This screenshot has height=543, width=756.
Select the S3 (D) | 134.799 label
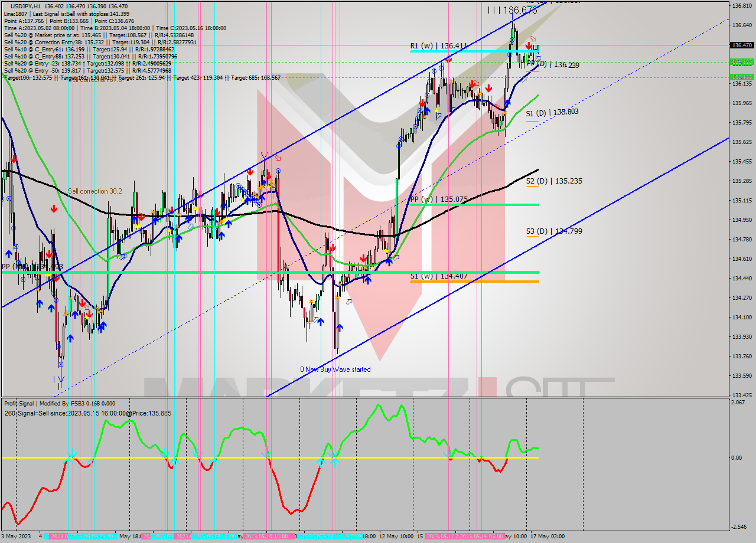(x=554, y=231)
